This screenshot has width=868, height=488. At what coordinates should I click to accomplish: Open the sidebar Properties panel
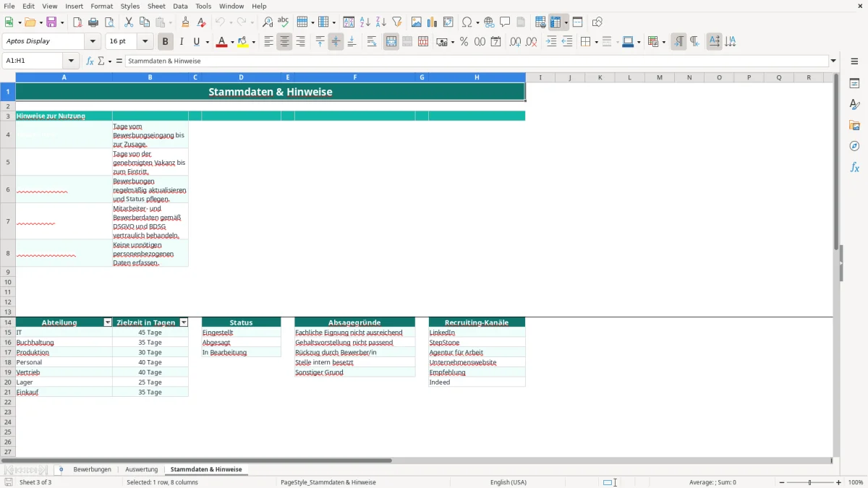[x=854, y=84]
